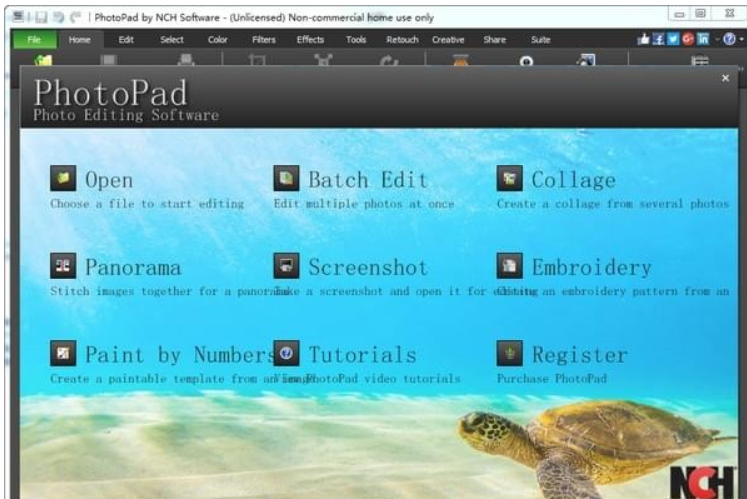This screenshot has width=747, height=499.
Task: Switch to the Retouch tab
Action: tap(402, 40)
